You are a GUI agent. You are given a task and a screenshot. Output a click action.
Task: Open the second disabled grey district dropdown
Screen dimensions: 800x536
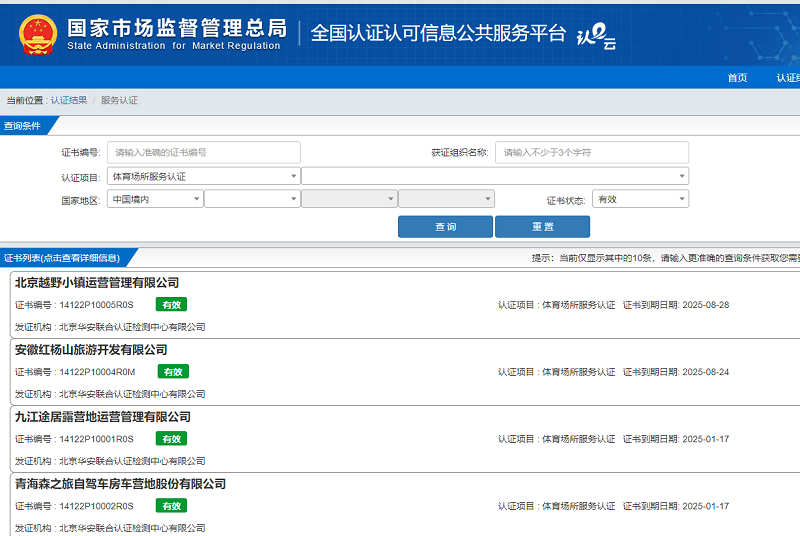coord(446,199)
